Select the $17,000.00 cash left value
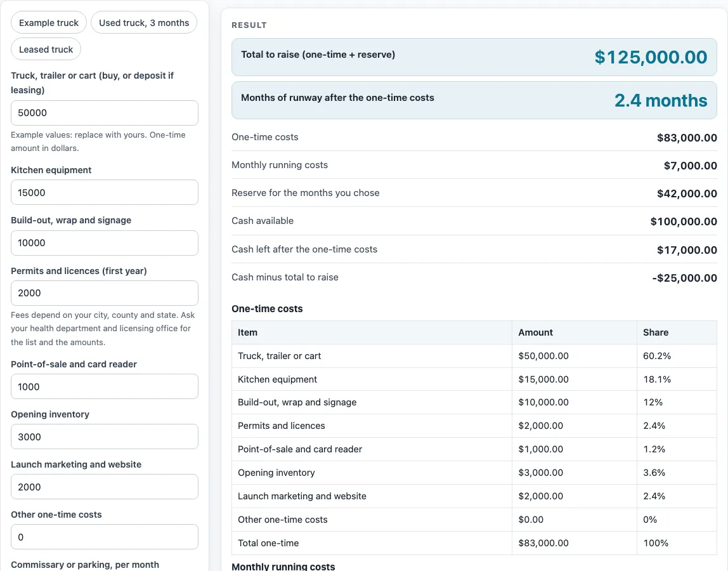728x571 pixels. (687, 250)
